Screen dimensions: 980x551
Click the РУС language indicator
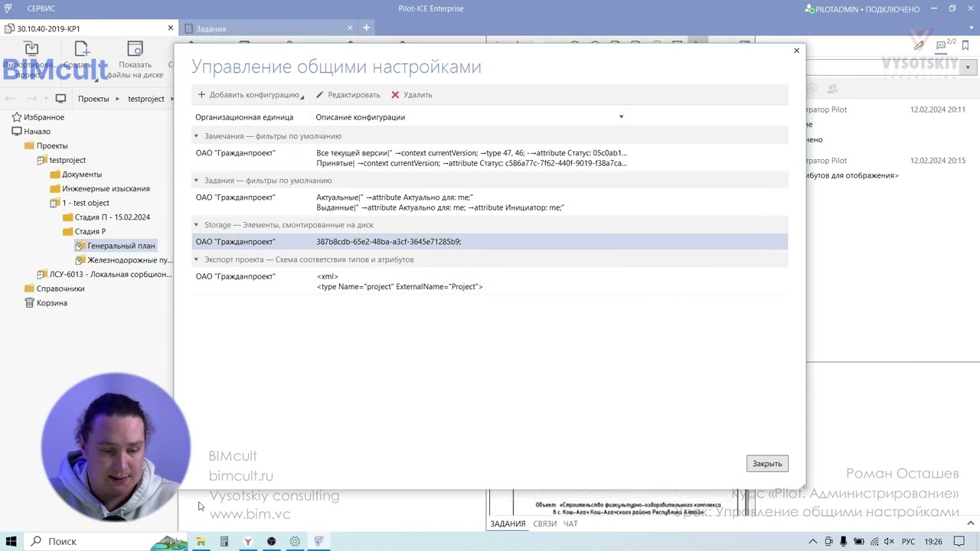coord(908,542)
